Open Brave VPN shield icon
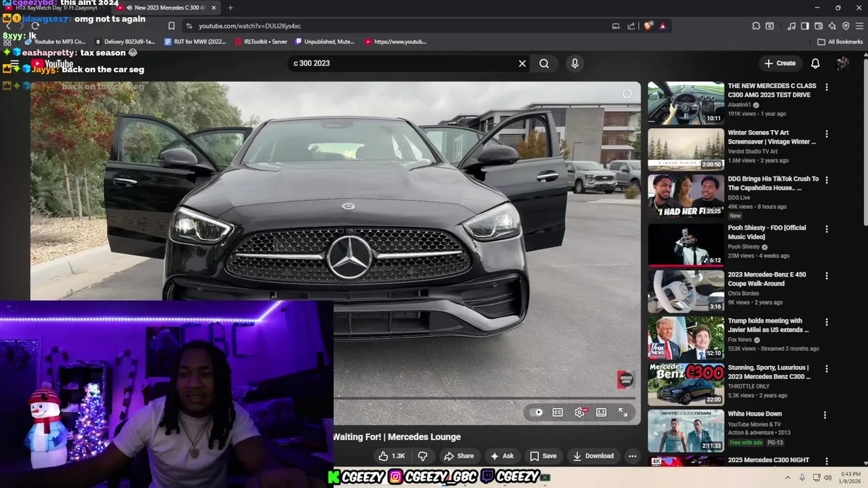Viewport: 868px width, 488px height. 846,26
